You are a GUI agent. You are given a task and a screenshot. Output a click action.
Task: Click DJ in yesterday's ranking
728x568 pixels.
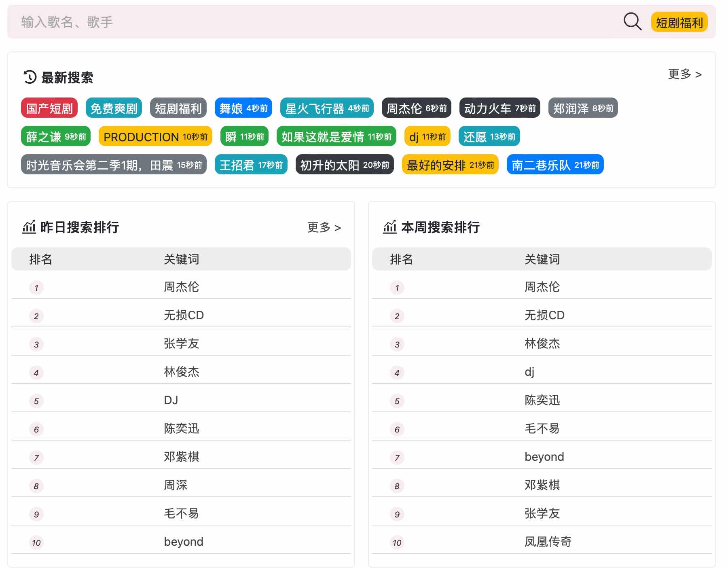click(x=171, y=400)
